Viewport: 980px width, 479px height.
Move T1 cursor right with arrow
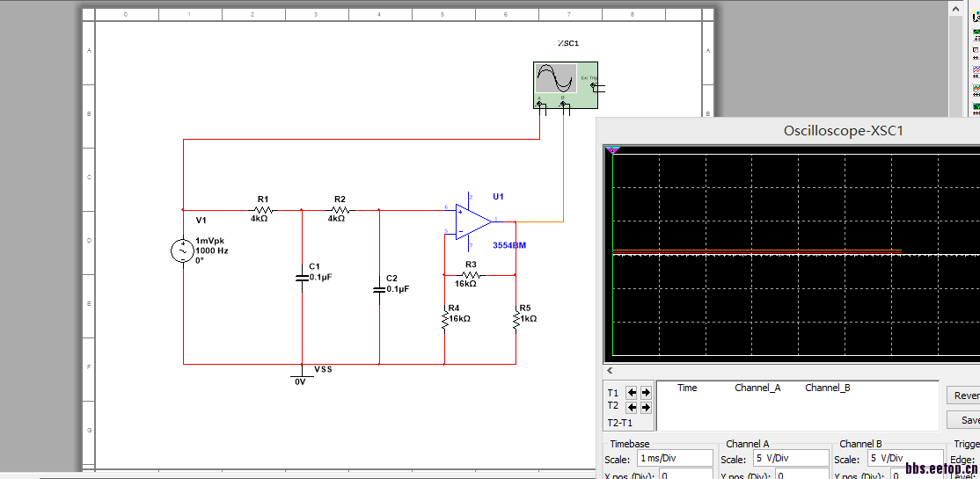(646, 393)
